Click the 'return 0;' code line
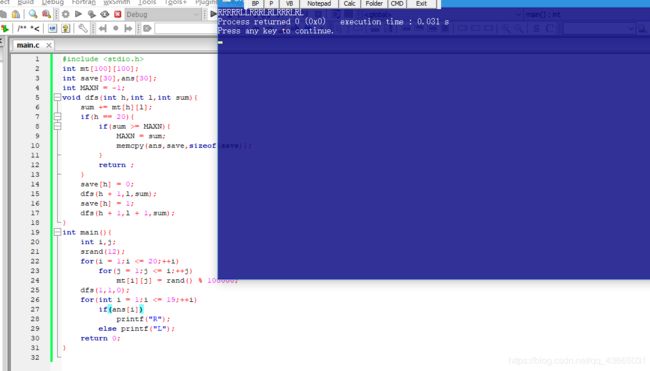Screen dimensions: 650x371 100,338
